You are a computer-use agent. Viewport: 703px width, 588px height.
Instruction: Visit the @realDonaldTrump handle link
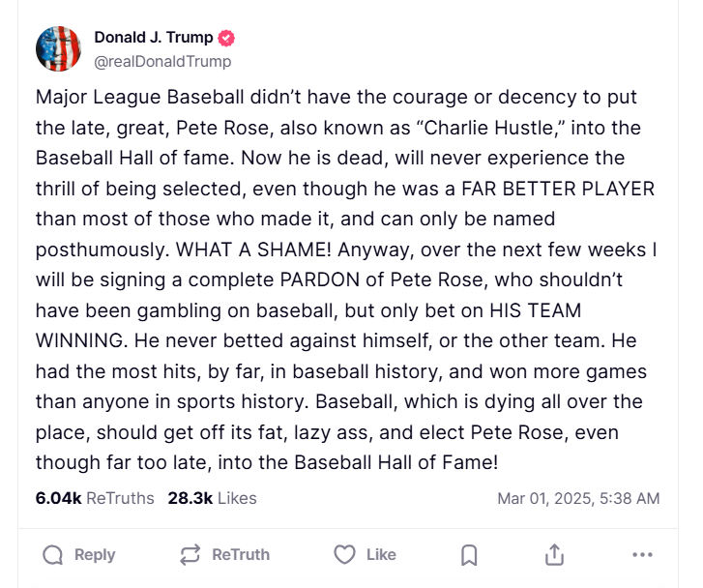point(162,61)
